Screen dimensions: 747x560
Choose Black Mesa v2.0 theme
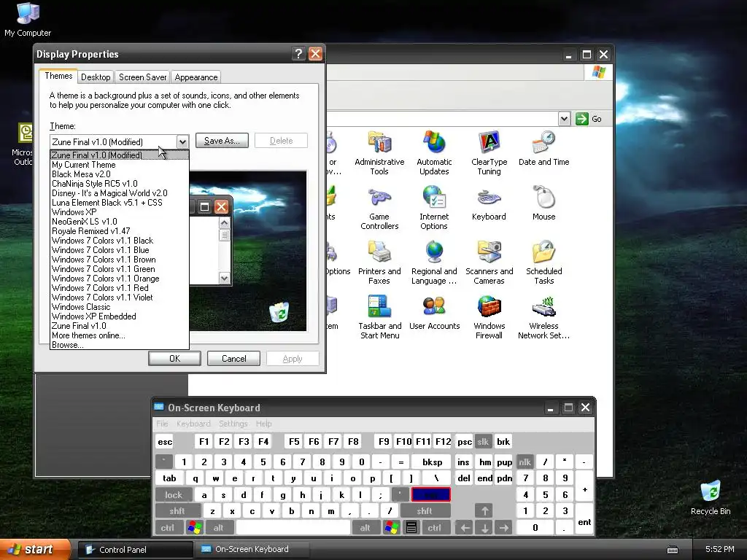click(120, 174)
